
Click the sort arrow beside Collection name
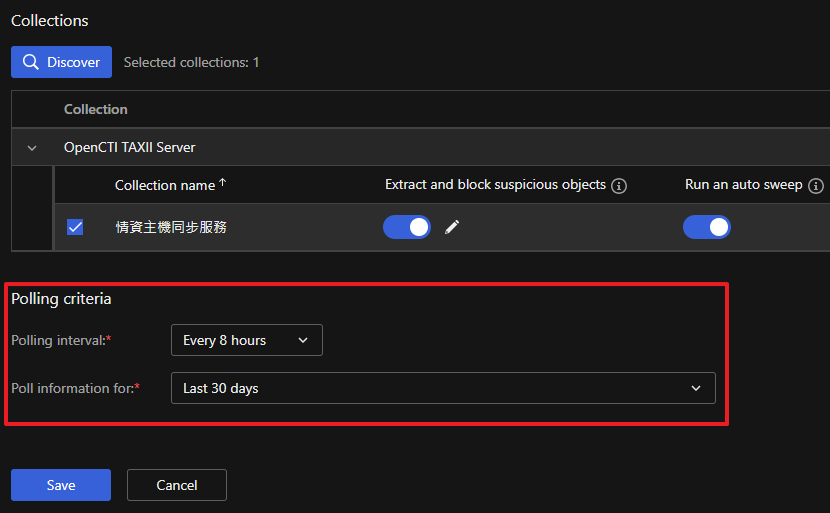(x=223, y=184)
